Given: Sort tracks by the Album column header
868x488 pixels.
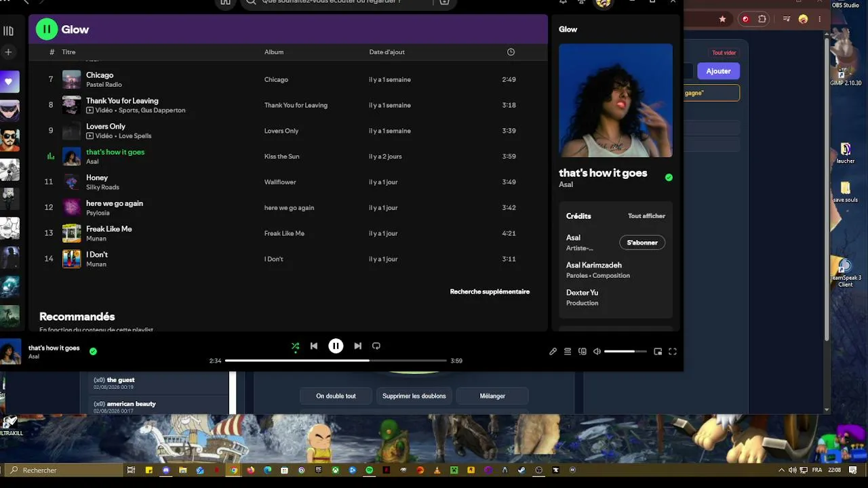Looking at the screenshot, I should (x=274, y=52).
